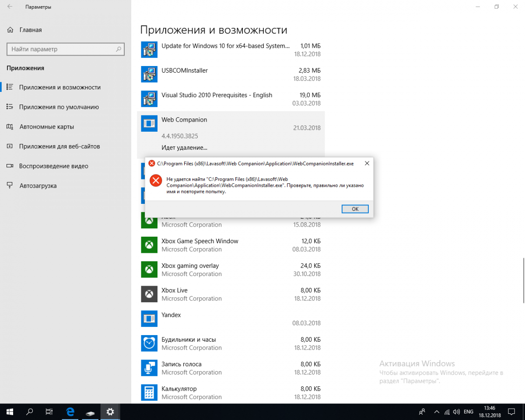This screenshot has height=420, width=525.
Task: Click the app list vertical scrollbar
Action: (523, 280)
